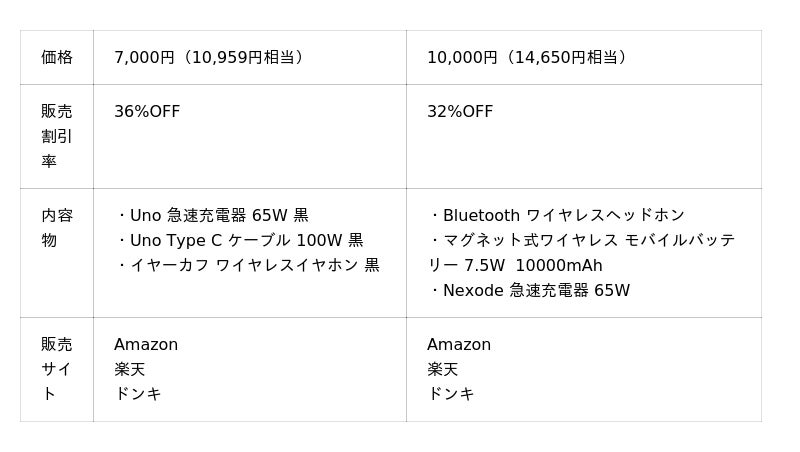
Task: Click the 内容物 row header
Action: click(57, 228)
